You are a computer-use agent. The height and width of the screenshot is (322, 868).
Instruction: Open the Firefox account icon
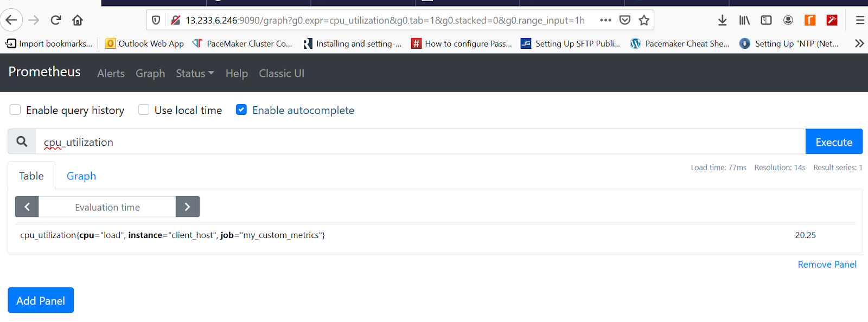pos(788,20)
